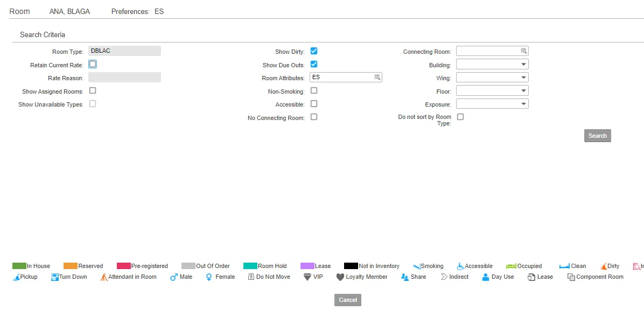Check Do not sort by Room Type
The width and height of the screenshot is (644, 310).
(460, 117)
